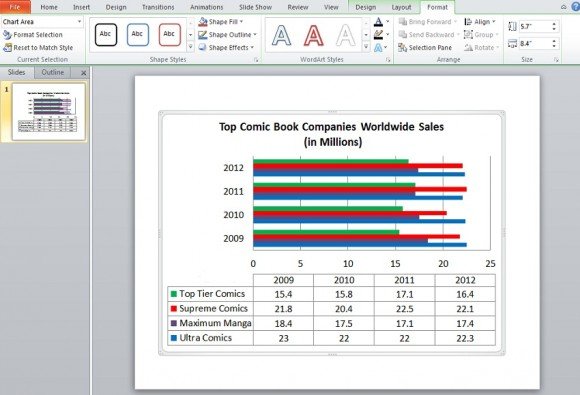Select the slide 1 thumbnail
Screen dimensions: 580x395
(48, 112)
